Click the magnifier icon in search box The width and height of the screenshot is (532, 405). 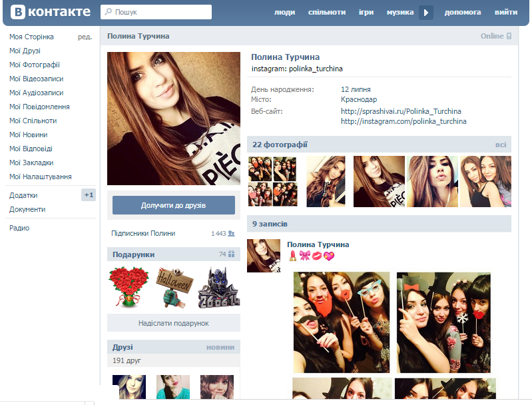point(108,12)
